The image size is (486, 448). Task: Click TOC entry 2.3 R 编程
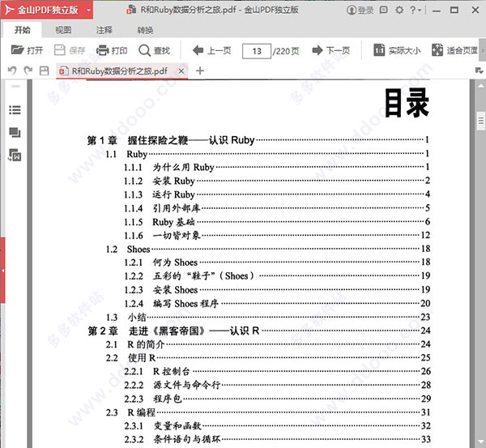click(x=268, y=412)
